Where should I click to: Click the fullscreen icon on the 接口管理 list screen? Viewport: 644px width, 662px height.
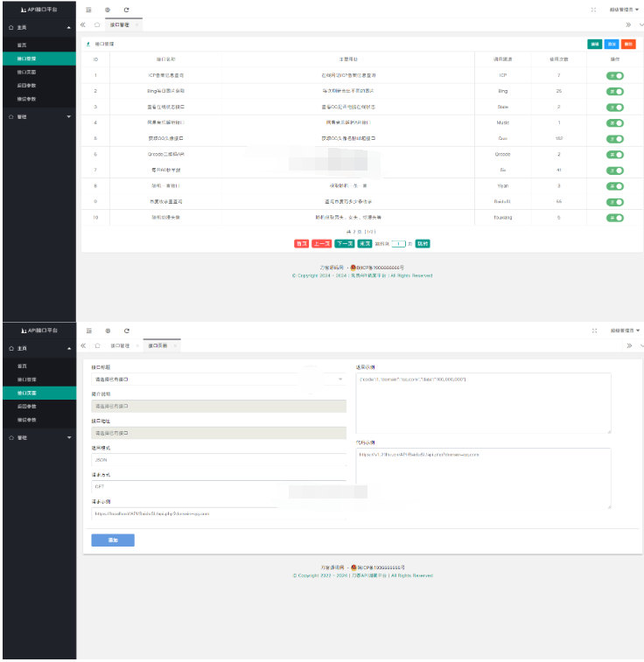[x=594, y=10]
